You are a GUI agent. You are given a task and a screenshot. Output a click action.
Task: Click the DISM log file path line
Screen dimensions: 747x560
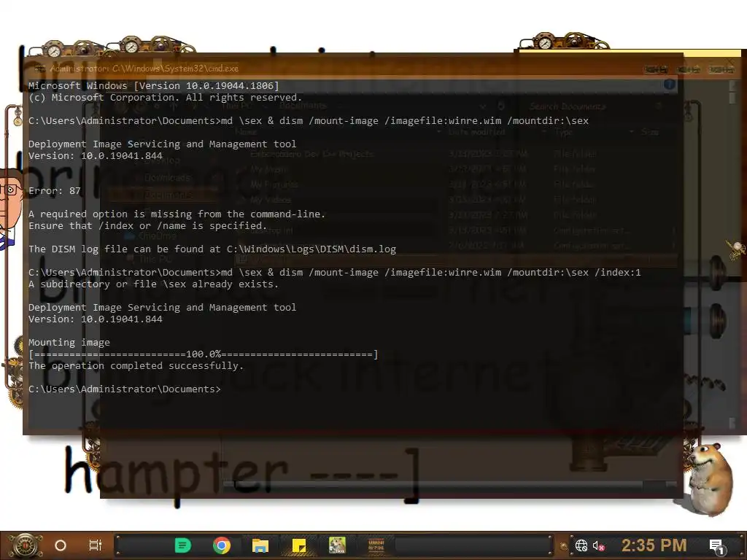[212, 249]
